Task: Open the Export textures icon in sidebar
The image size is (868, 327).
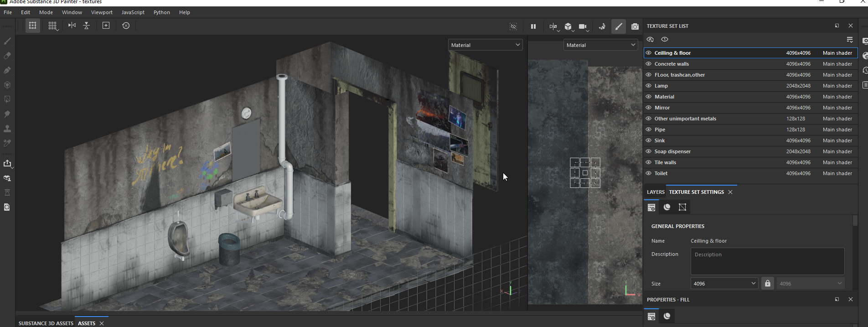Action: [7, 163]
